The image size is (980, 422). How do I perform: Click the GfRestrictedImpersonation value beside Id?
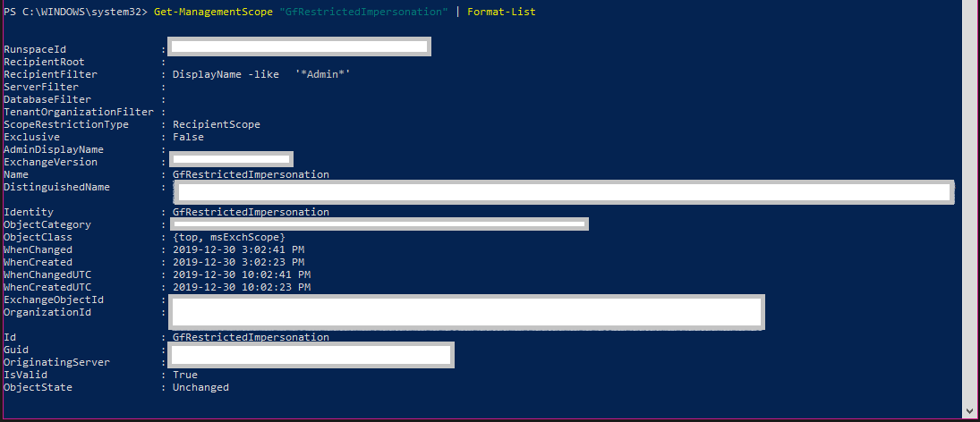pyautogui.click(x=251, y=336)
